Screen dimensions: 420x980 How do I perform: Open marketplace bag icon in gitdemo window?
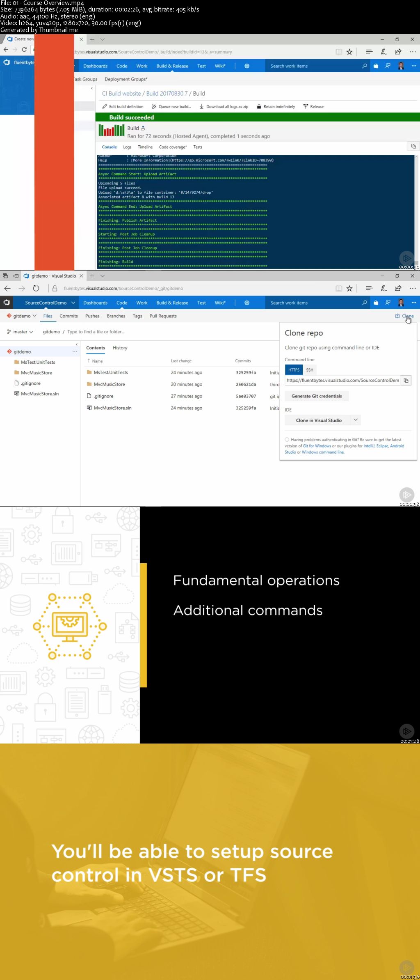(376, 303)
